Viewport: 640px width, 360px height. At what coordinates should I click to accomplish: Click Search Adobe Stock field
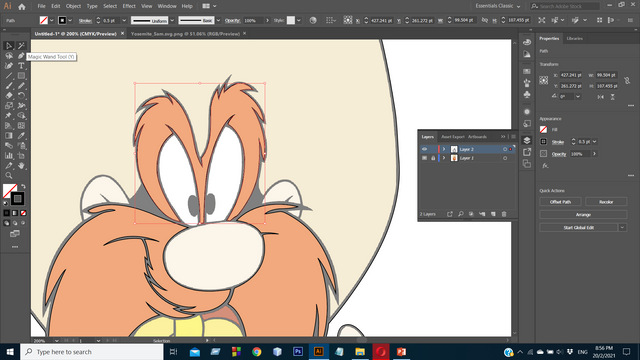[565, 6]
